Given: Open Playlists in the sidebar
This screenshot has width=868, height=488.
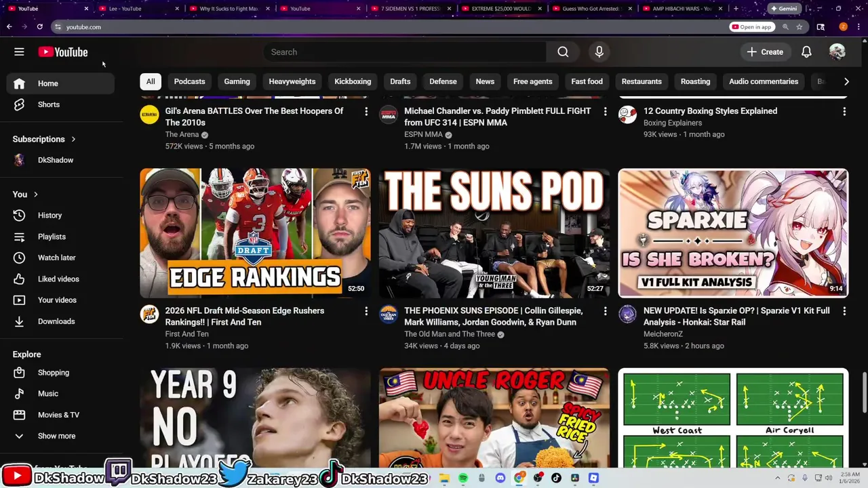Looking at the screenshot, I should click(x=61, y=237).
